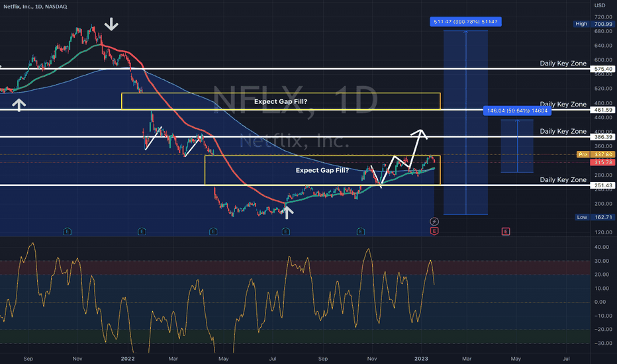Click 'Daily Key Zone' text above the 575.40 line
The image size is (617, 364).
pos(563,64)
